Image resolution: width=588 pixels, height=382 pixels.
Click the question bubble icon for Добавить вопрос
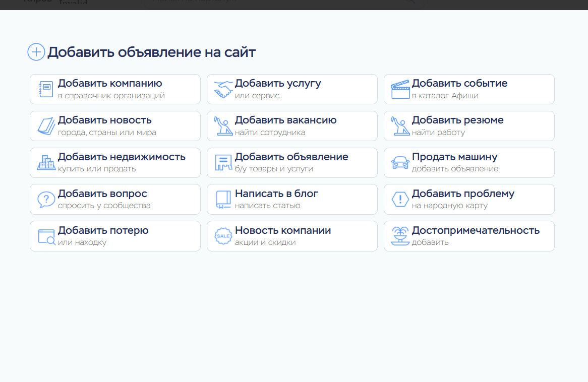tap(46, 200)
